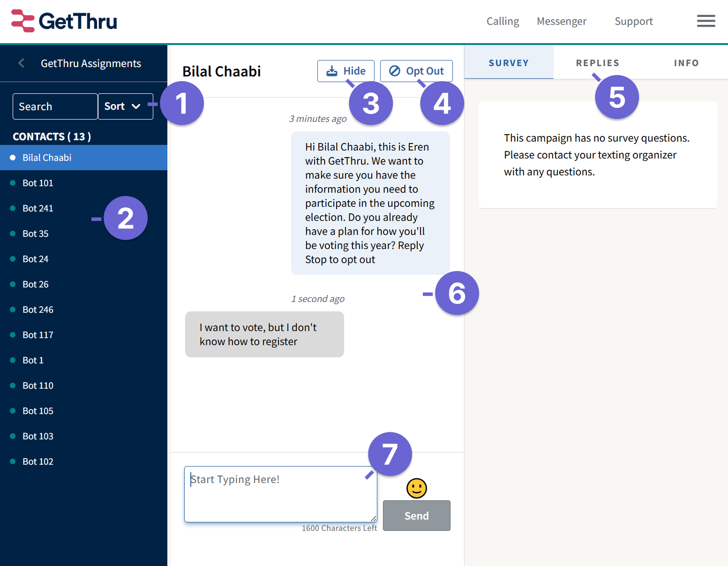Open the emoji picker smiley icon
This screenshot has height=566, width=728.
tap(416, 488)
